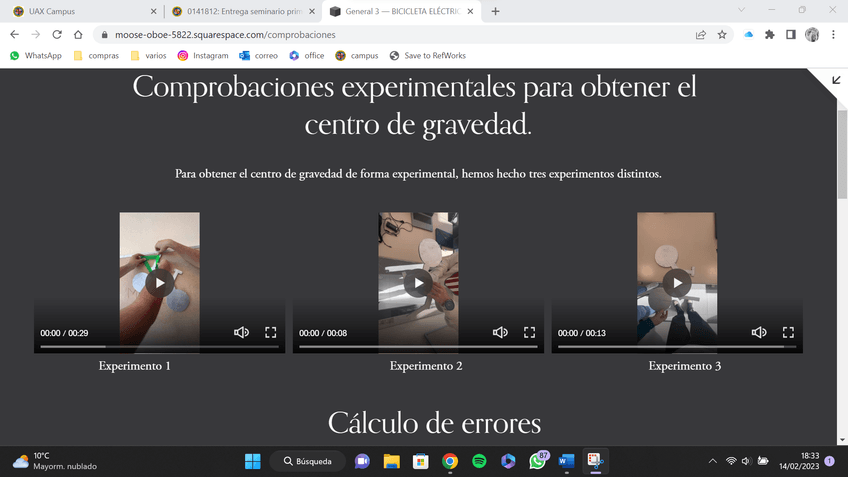Expand the tab search dropdown
Image resolution: width=848 pixels, height=477 pixels.
(741, 10)
